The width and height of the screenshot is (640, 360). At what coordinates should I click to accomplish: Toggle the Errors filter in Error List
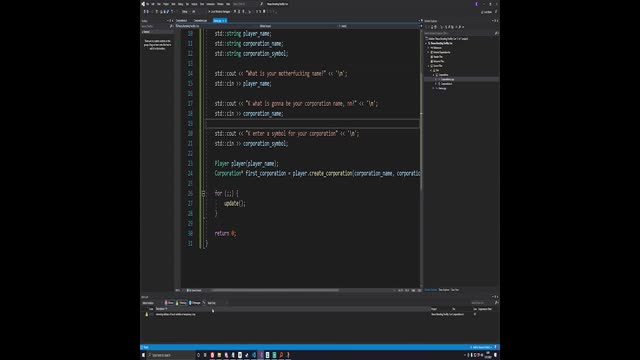pyautogui.click(x=169, y=303)
